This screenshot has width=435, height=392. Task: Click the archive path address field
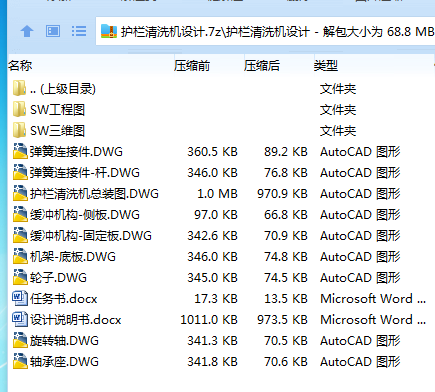click(x=265, y=32)
